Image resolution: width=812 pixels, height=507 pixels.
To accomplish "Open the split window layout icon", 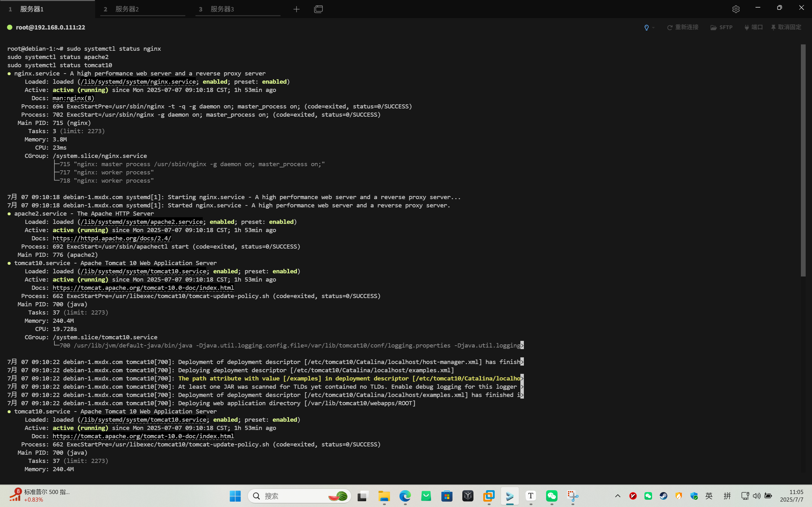I will (x=319, y=9).
